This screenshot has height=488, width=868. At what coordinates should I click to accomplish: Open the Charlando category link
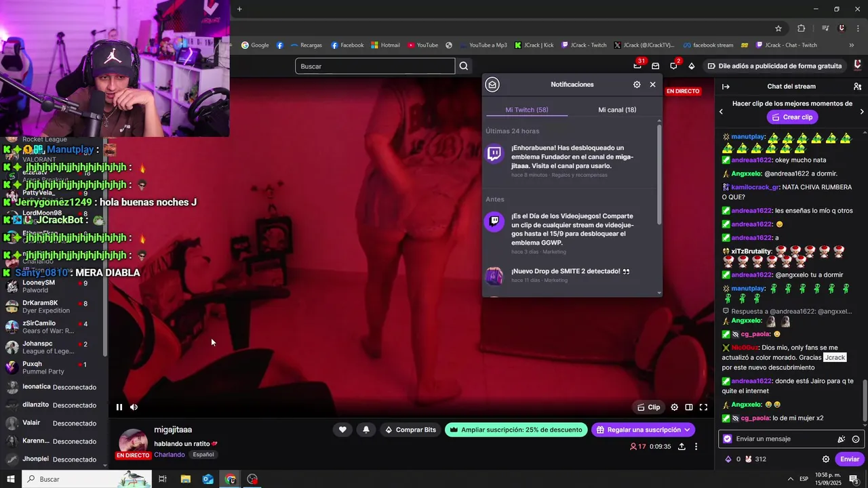click(x=169, y=455)
